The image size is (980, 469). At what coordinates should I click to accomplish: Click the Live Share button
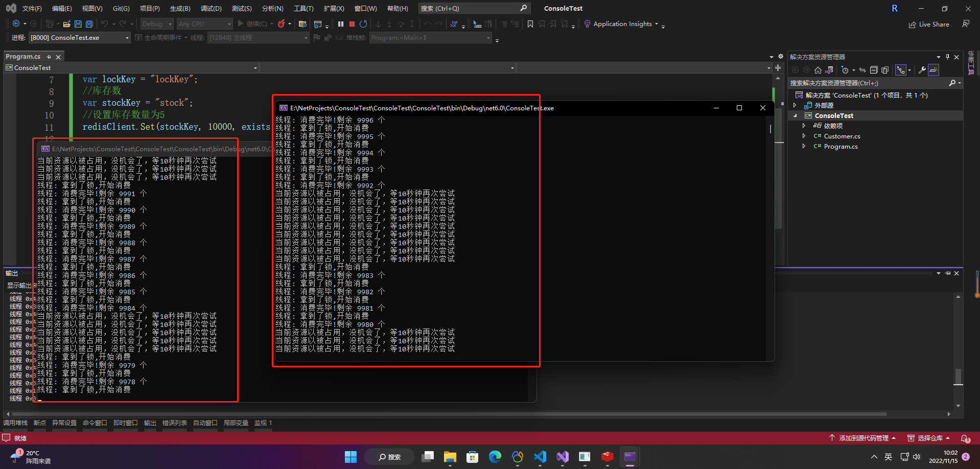929,24
